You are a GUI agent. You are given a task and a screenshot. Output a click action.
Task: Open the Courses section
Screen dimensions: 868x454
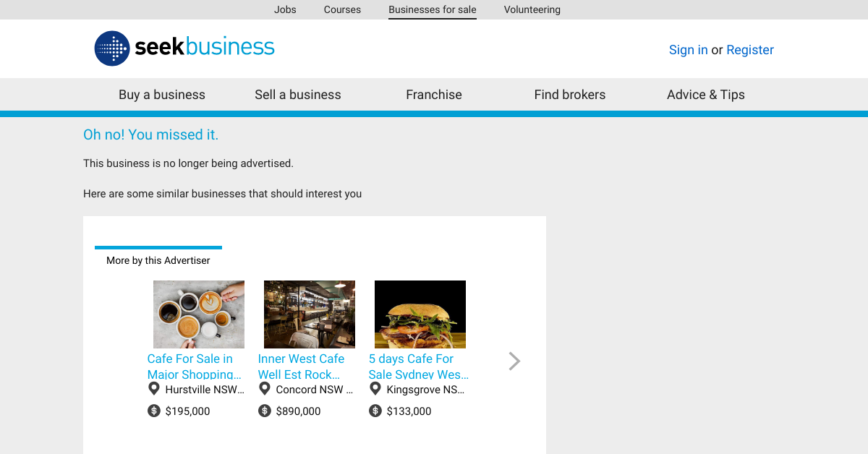coord(342,9)
